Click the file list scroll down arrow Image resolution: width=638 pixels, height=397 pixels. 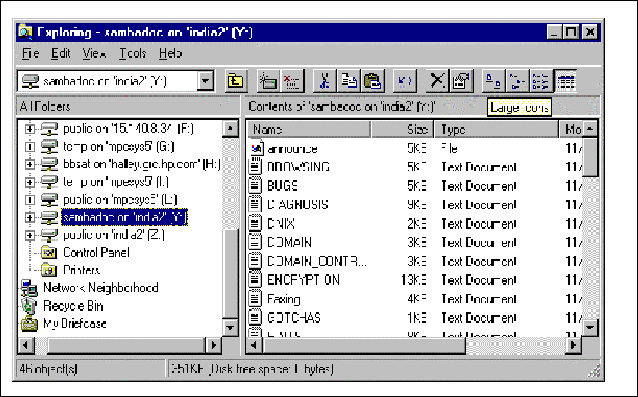(590, 327)
